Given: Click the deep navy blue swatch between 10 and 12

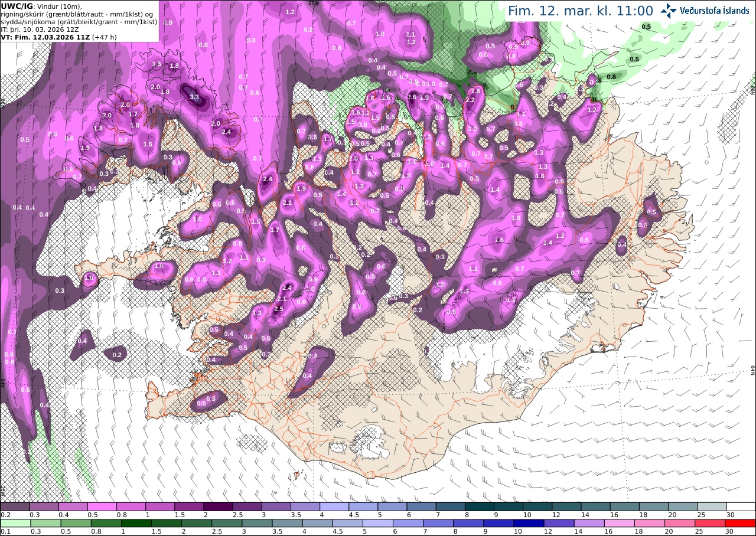Looking at the screenshot, I should coord(529,523).
